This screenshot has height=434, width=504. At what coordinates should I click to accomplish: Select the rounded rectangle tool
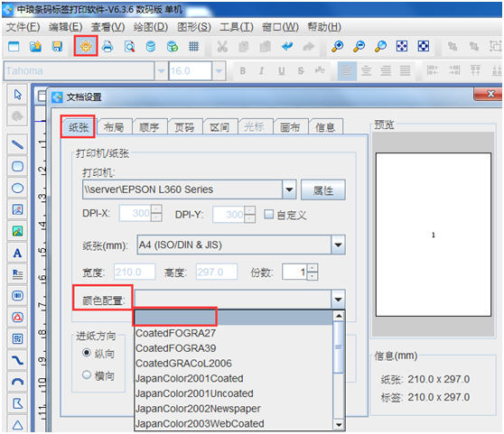17,166
